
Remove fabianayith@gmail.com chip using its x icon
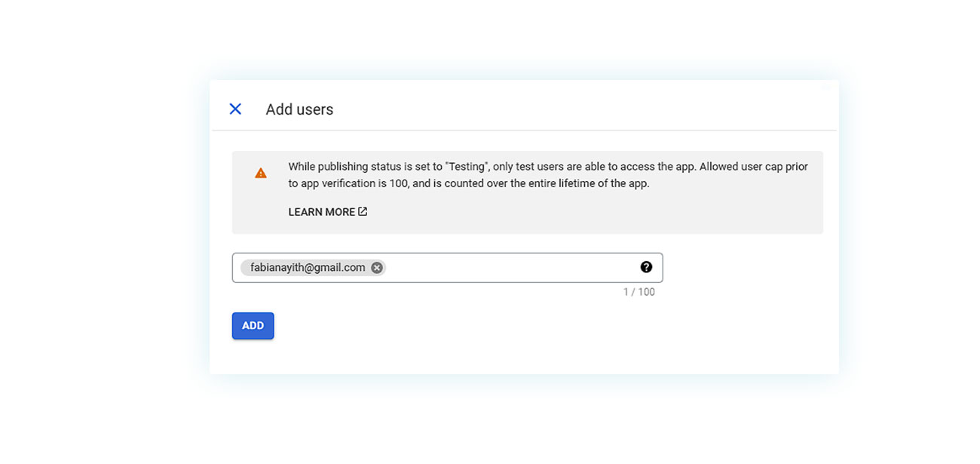point(377,268)
